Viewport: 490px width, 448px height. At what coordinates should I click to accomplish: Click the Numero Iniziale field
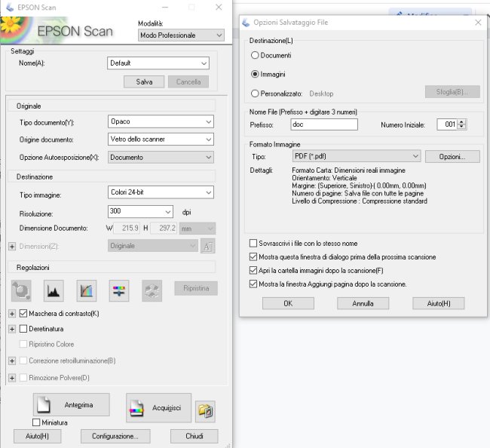[447, 124]
